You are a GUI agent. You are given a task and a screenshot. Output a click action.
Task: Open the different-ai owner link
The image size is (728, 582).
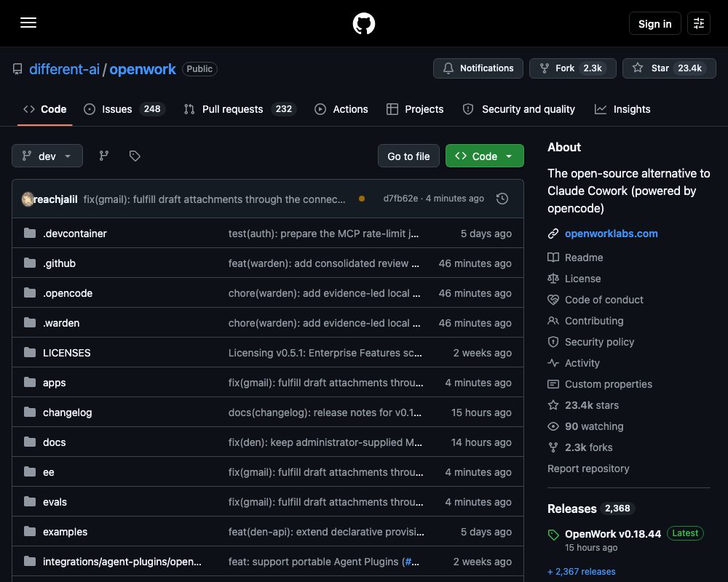65,69
